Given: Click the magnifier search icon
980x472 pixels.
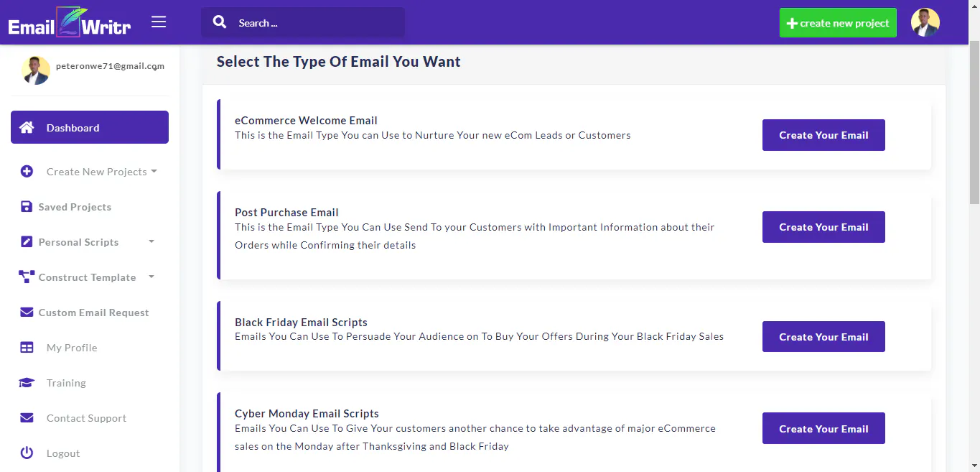Looking at the screenshot, I should tap(220, 22).
